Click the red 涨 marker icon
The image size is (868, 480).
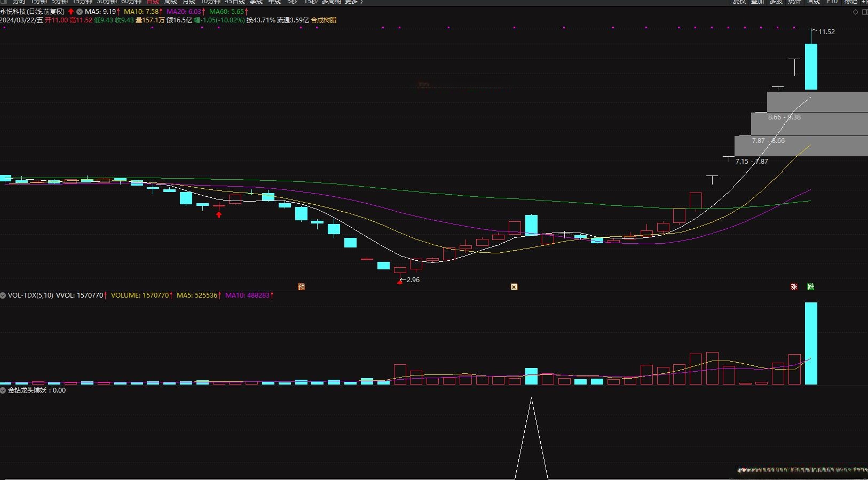pos(794,287)
